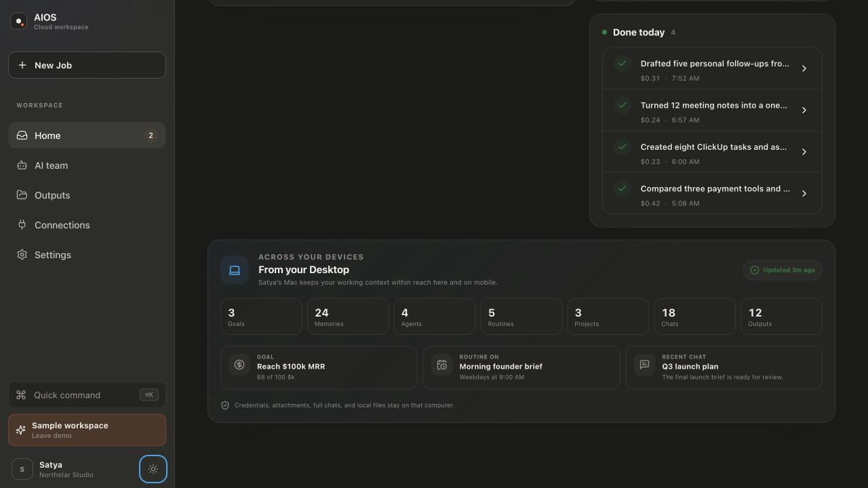Expand the Created eight ClickUp tasks row
This screenshot has height=488, width=868.
(x=712, y=152)
